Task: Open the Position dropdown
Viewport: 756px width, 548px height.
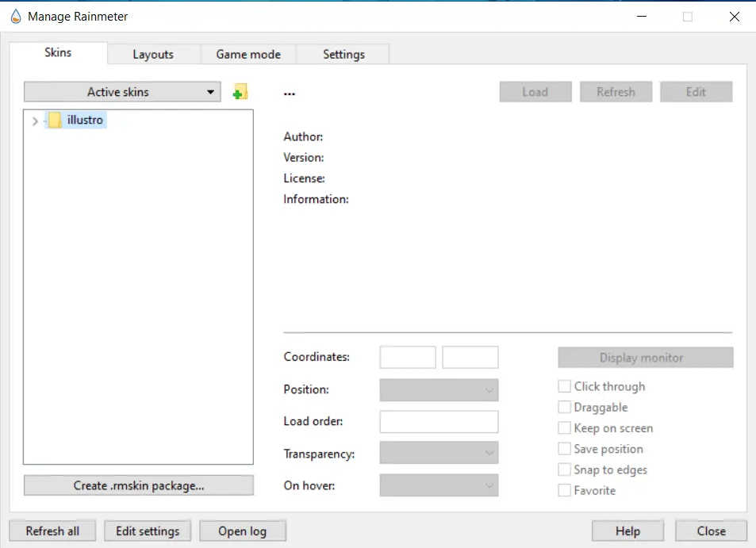Action: (439, 390)
